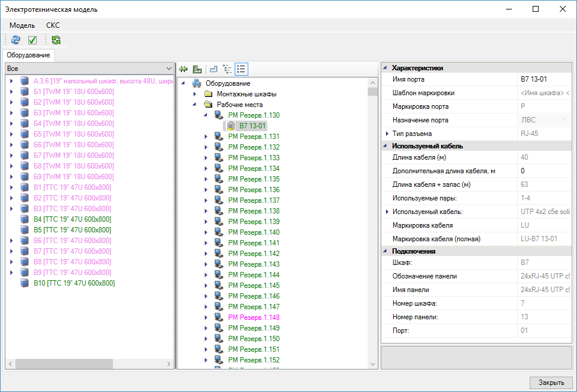Click the Шаблон маркировки property row
Image resolution: width=577 pixels, height=392 pixels.
[x=476, y=93]
